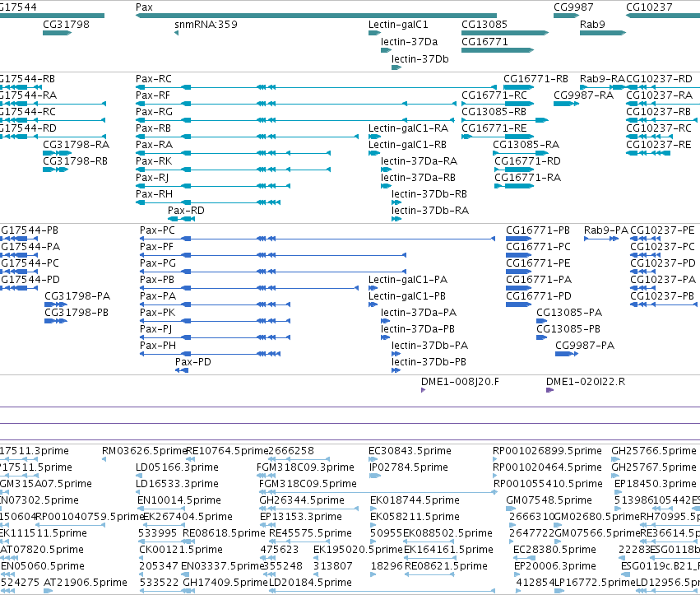Select the Pax-RD transcript label
This screenshot has height=595, width=700.
[186, 211]
